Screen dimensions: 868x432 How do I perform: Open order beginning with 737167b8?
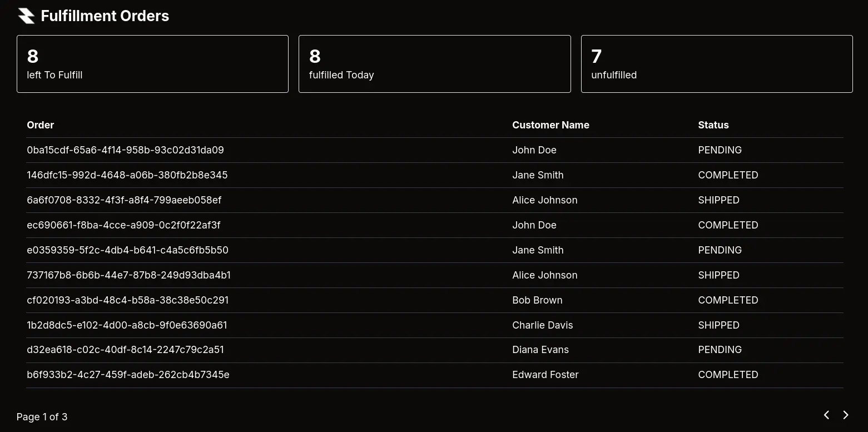click(128, 275)
